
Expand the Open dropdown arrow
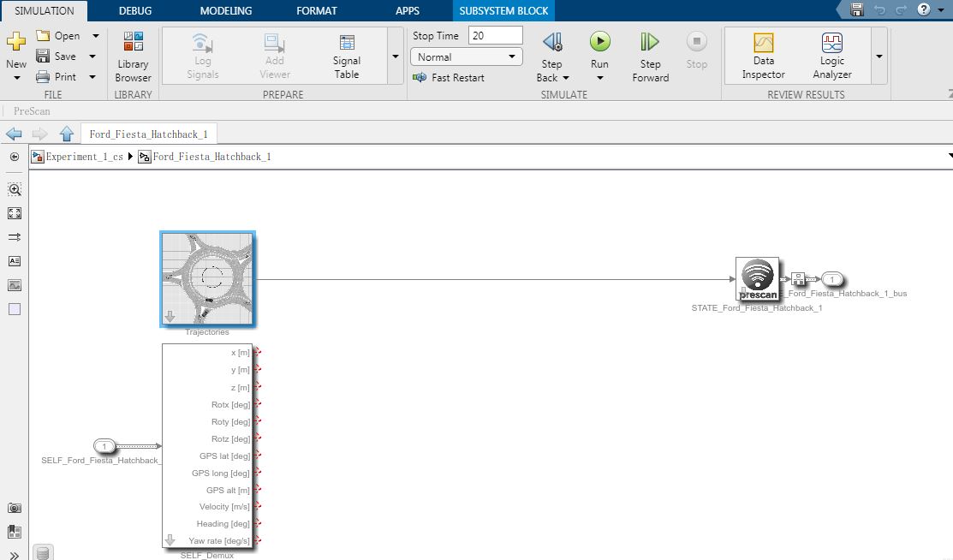[95, 36]
